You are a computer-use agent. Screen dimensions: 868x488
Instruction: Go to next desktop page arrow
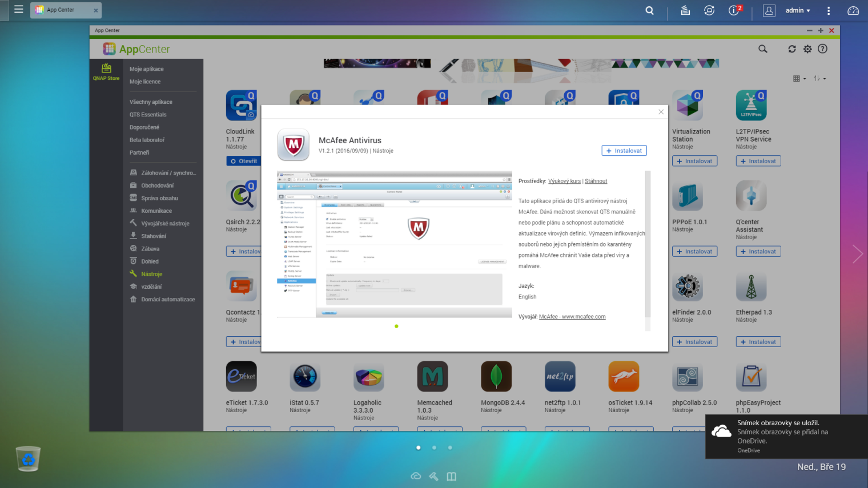[857, 254]
